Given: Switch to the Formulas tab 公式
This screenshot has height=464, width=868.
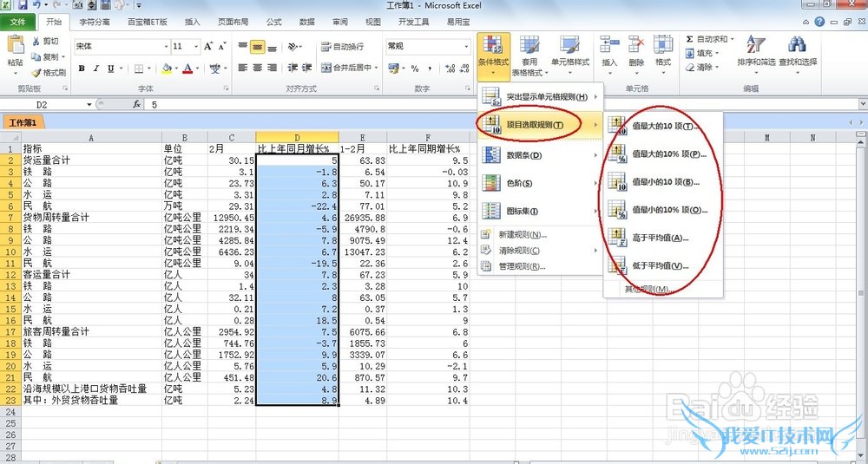Looking at the screenshot, I should 274,23.
